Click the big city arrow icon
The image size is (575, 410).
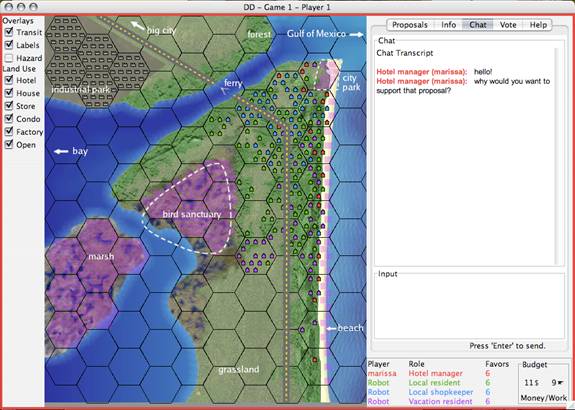pyautogui.click(x=138, y=25)
